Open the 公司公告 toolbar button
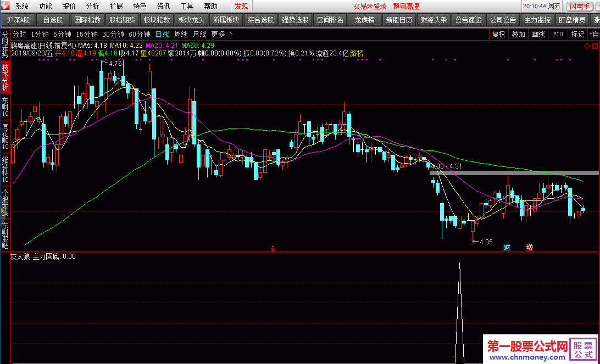 (503, 20)
